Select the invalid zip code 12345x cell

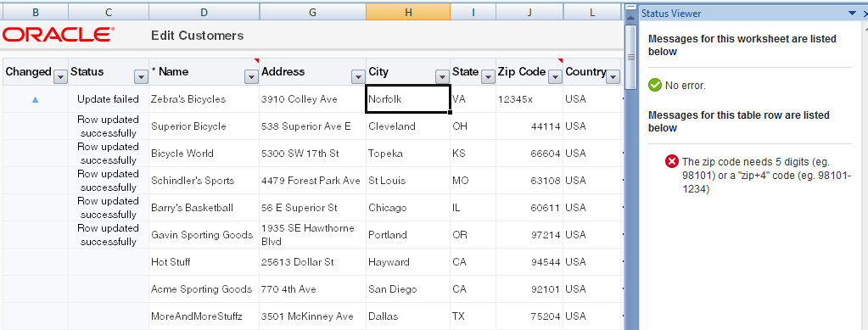(529, 99)
